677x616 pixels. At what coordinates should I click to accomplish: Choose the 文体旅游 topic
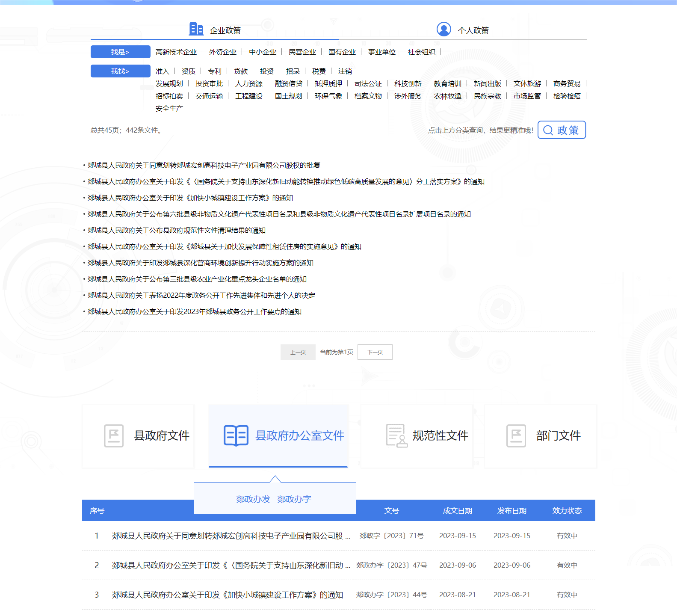(527, 83)
